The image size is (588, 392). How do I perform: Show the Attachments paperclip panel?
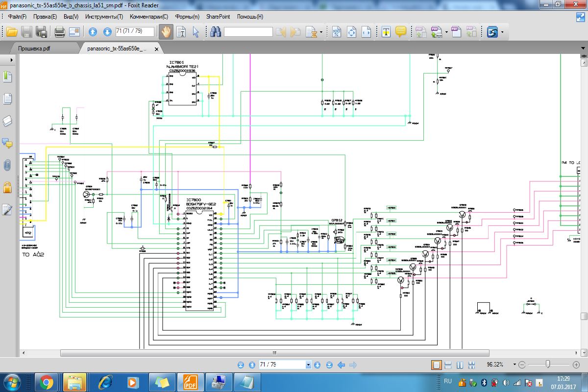click(7, 165)
